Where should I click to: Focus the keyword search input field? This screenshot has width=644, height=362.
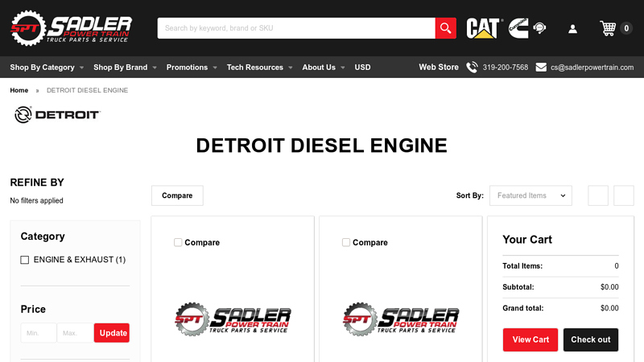point(296,28)
